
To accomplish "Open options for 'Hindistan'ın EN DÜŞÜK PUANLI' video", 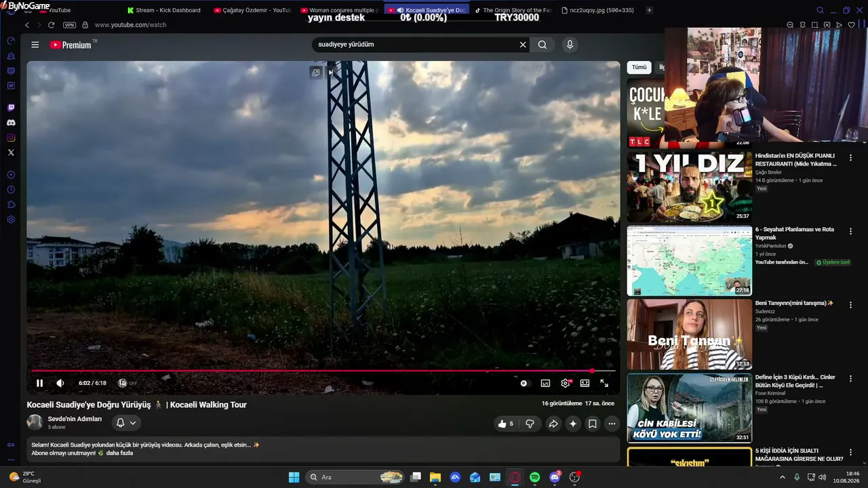I will coord(850,157).
